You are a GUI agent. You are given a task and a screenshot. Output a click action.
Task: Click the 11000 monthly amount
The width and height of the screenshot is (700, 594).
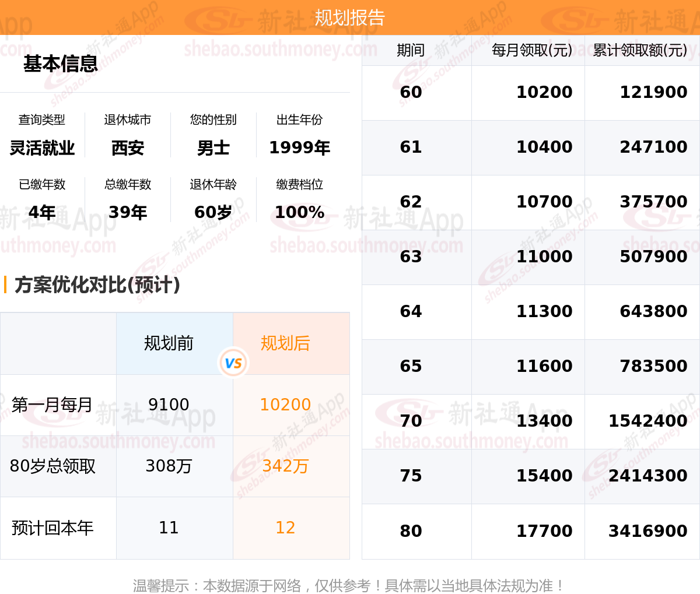pos(544,256)
